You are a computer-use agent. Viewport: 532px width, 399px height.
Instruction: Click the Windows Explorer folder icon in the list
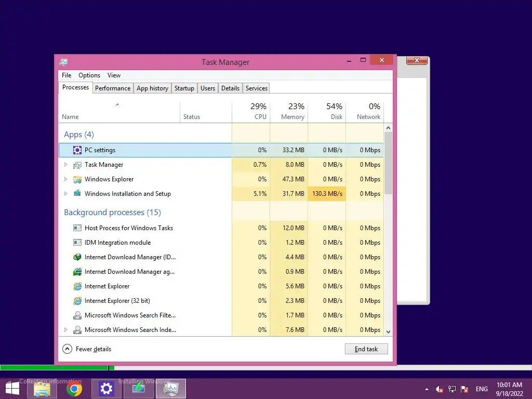(77, 179)
